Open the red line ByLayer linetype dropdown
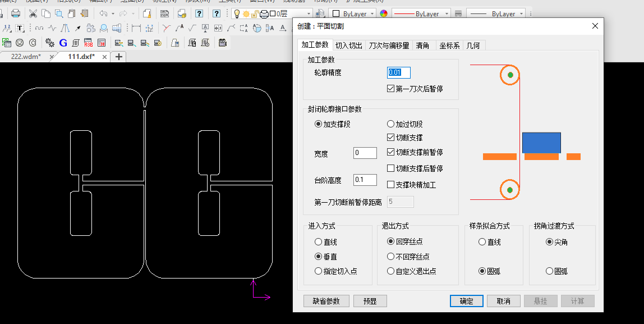644x324 pixels. pyautogui.click(x=447, y=13)
